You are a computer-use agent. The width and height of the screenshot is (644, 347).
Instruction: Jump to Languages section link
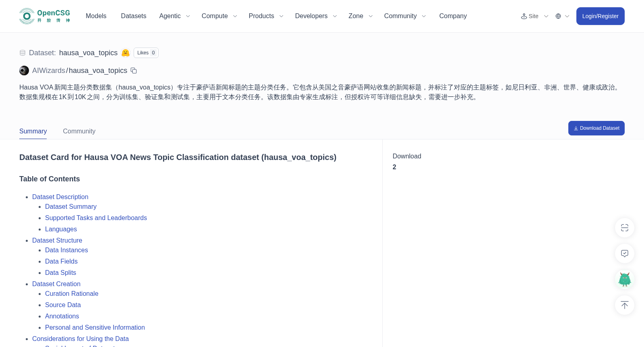coord(61,229)
